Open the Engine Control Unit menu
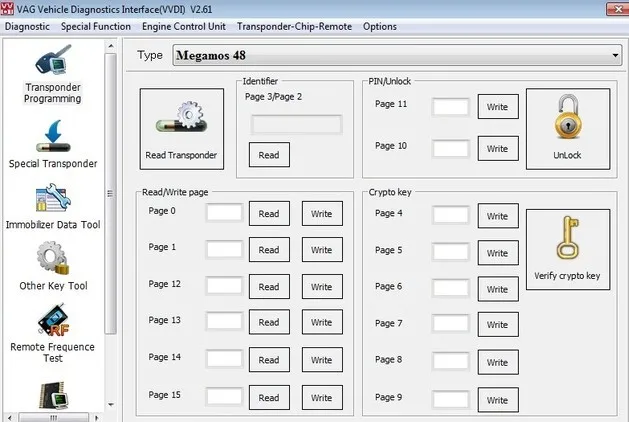 click(184, 26)
